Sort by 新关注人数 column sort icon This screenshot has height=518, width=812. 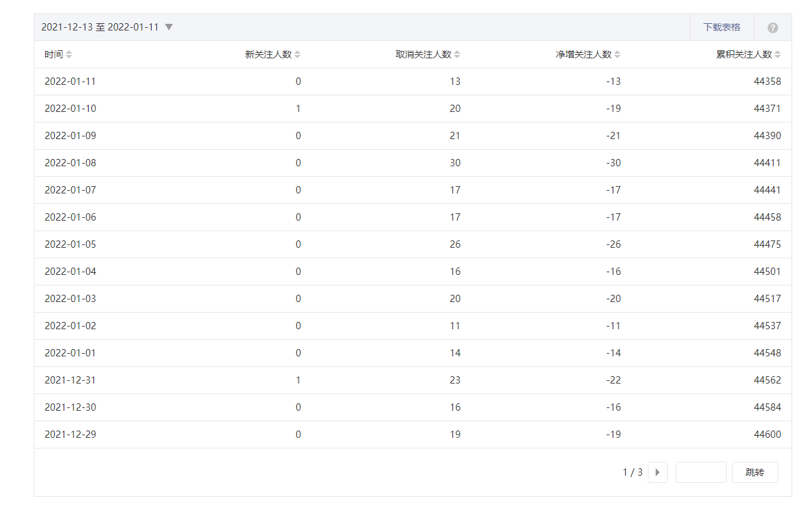pos(297,54)
